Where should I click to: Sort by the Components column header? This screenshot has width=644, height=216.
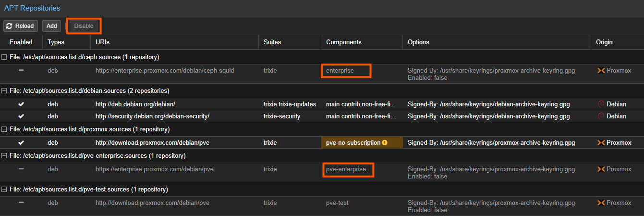(x=343, y=42)
